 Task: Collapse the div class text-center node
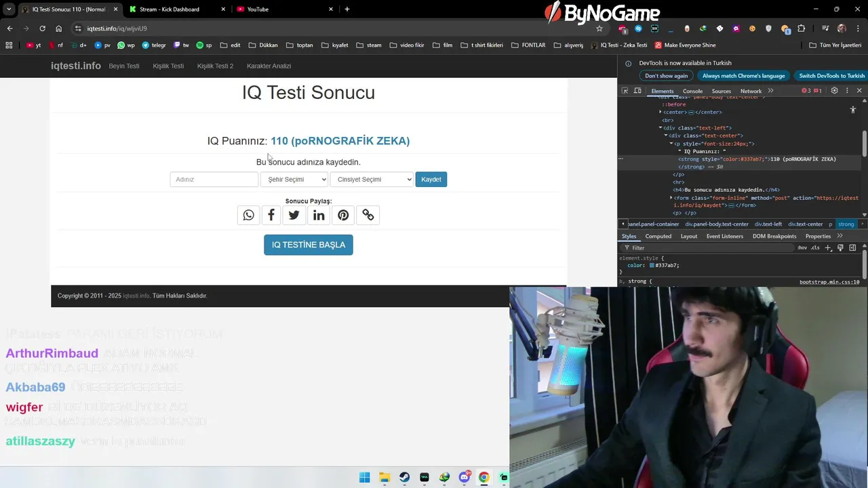click(x=666, y=136)
